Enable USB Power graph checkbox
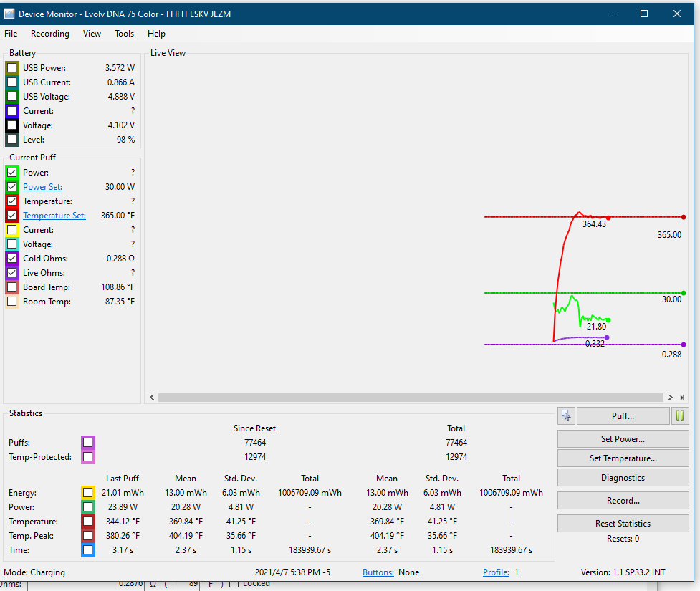The width and height of the screenshot is (700, 591). click(x=12, y=68)
